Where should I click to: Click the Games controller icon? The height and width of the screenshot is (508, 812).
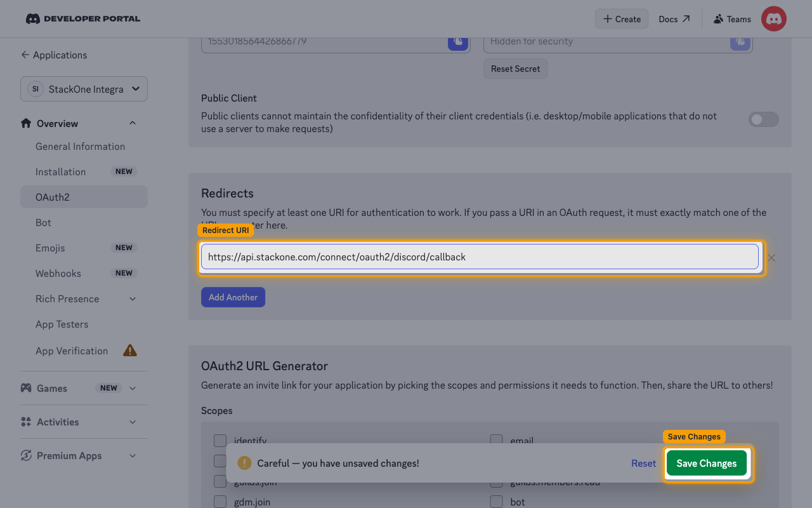(26, 388)
